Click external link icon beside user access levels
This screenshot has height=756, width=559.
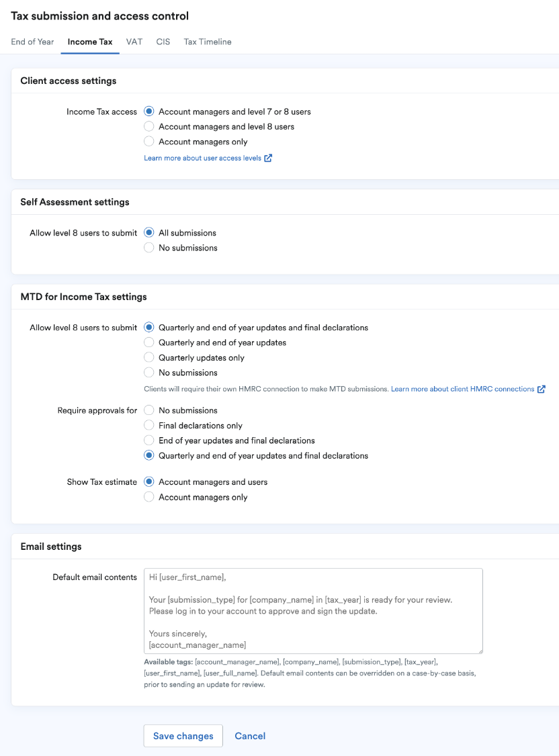pyautogui.click(x=268, y=158)
